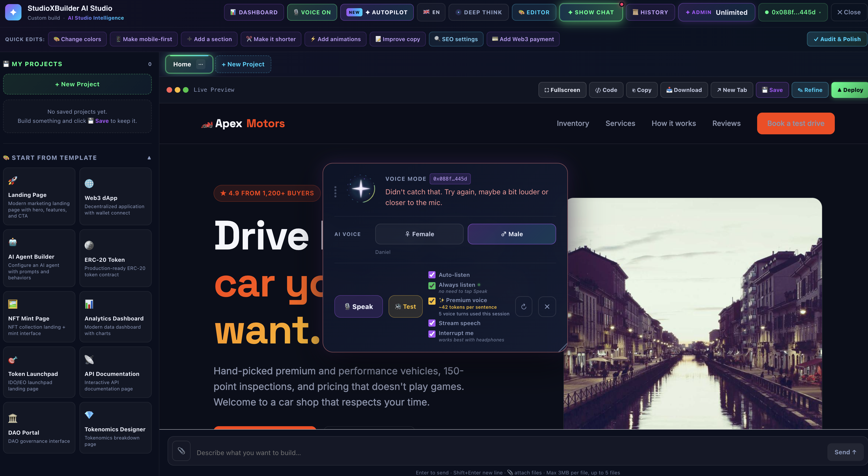Click the voice panel drag handle dots
Screen dimensions: 868x476
click(x=335, y=192)
